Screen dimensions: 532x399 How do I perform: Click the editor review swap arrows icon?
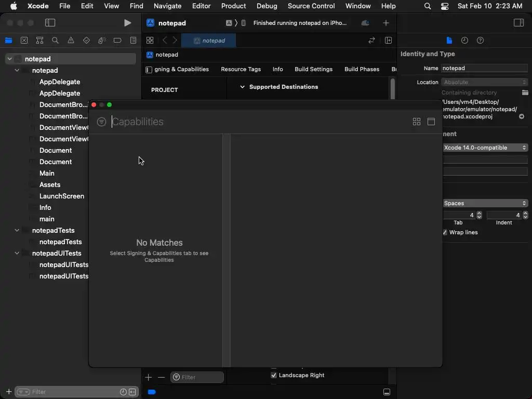point(371,41)
